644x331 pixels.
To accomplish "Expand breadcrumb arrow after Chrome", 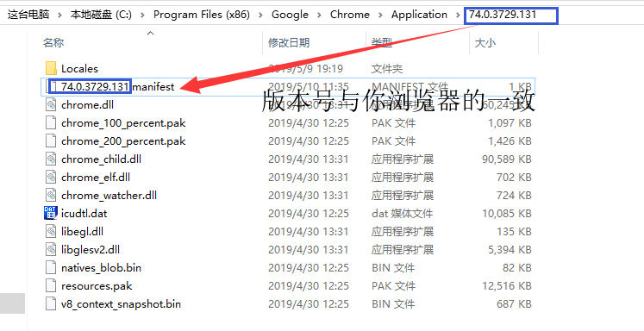I will click(380, 16).
